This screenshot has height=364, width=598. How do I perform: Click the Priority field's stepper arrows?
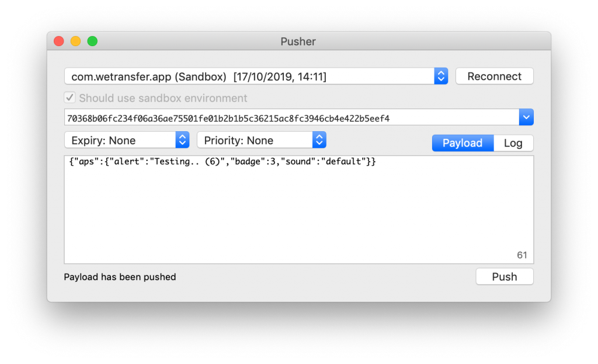point(319,139)
